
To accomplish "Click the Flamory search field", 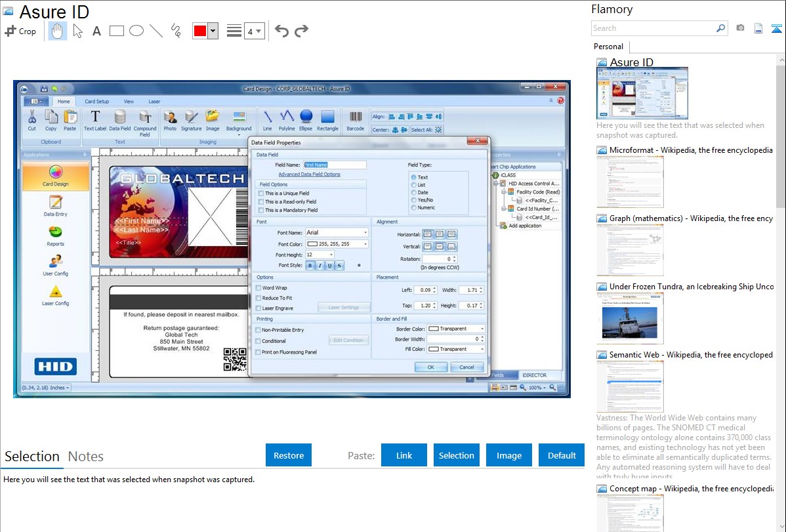I will click(653, 28).
